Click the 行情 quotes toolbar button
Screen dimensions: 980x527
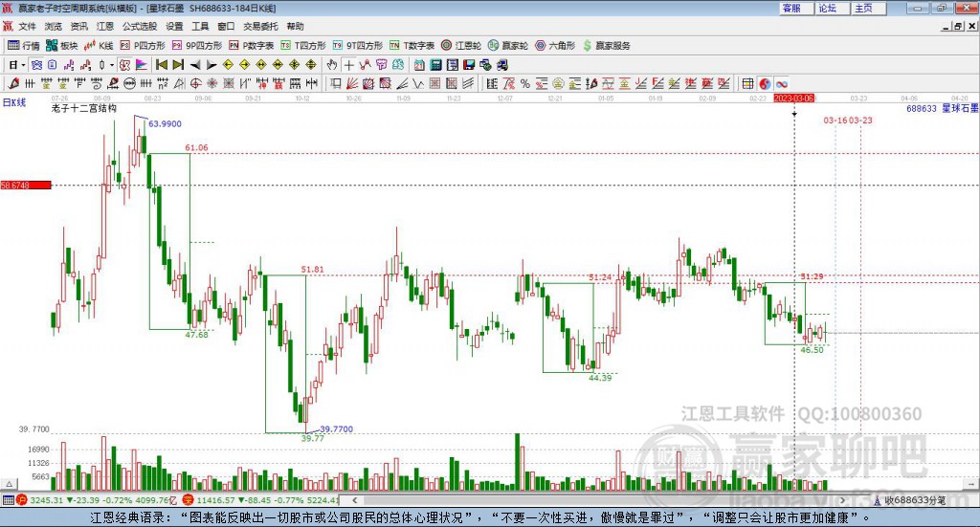click(x=24, y=46)
